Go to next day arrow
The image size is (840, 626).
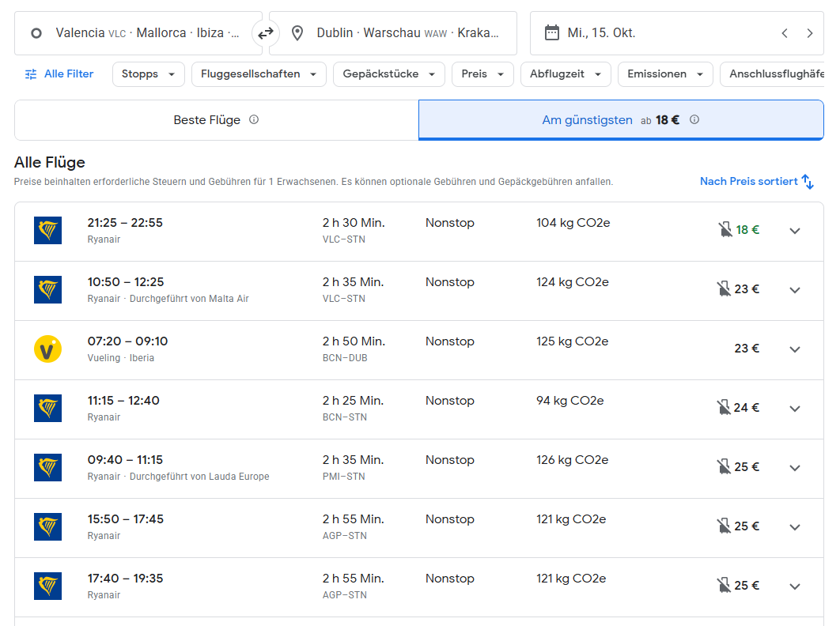click(x=809, y=33)
